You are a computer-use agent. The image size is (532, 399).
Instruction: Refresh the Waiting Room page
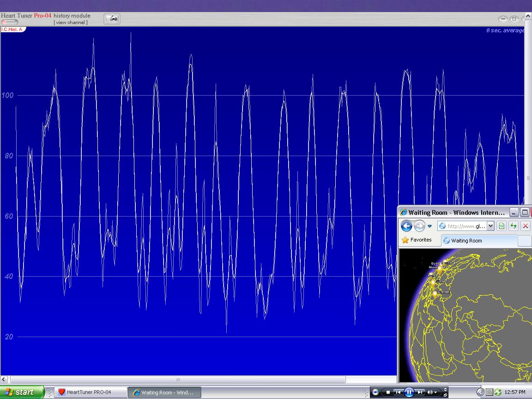pos(514,226)
